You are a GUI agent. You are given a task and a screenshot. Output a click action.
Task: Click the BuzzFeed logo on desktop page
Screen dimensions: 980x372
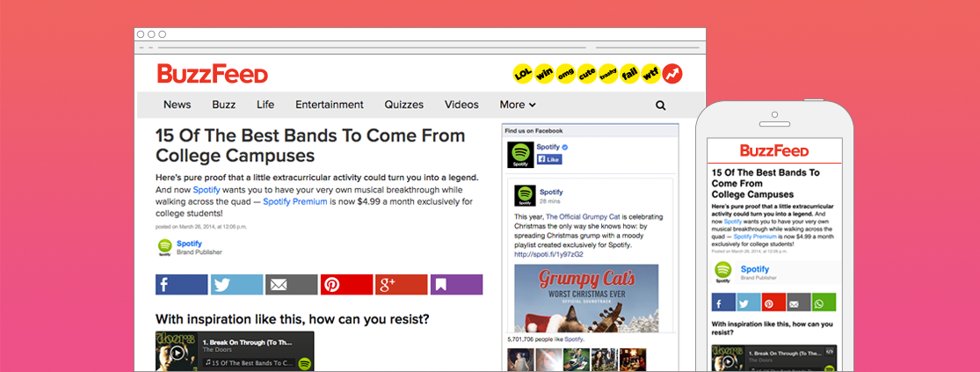(212, 74)
